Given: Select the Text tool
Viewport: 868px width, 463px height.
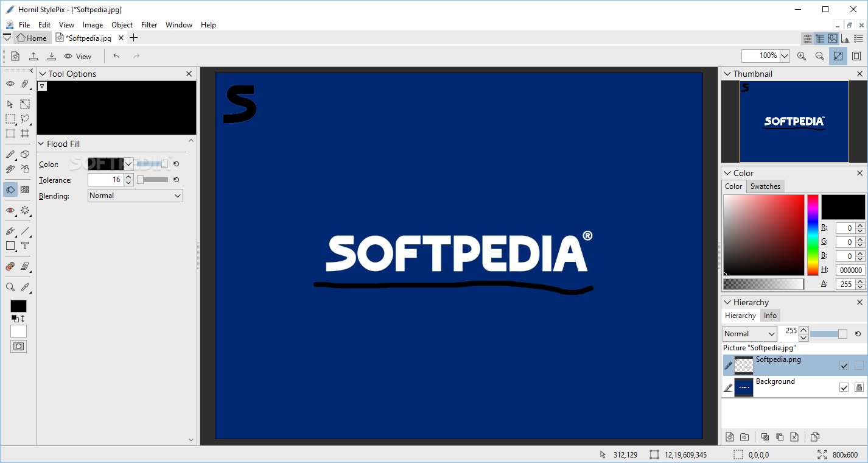Looking at the screenshot, I should pyautogui.click(x=25, y=246).
